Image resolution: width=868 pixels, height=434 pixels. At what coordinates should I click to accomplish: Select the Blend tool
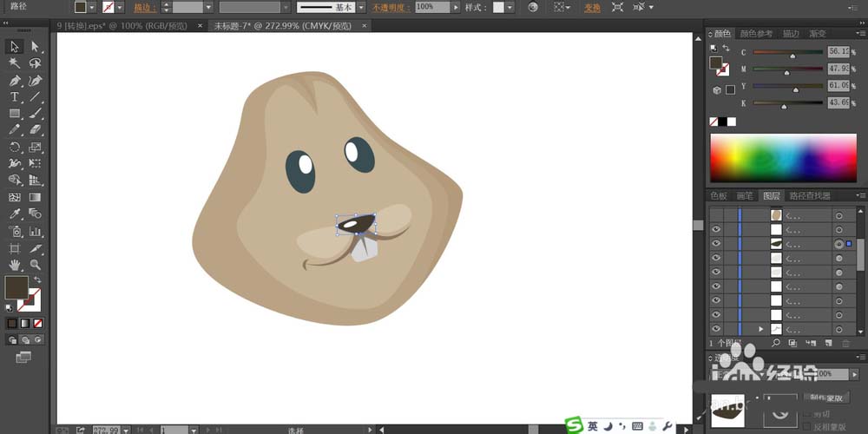point(35,214)
